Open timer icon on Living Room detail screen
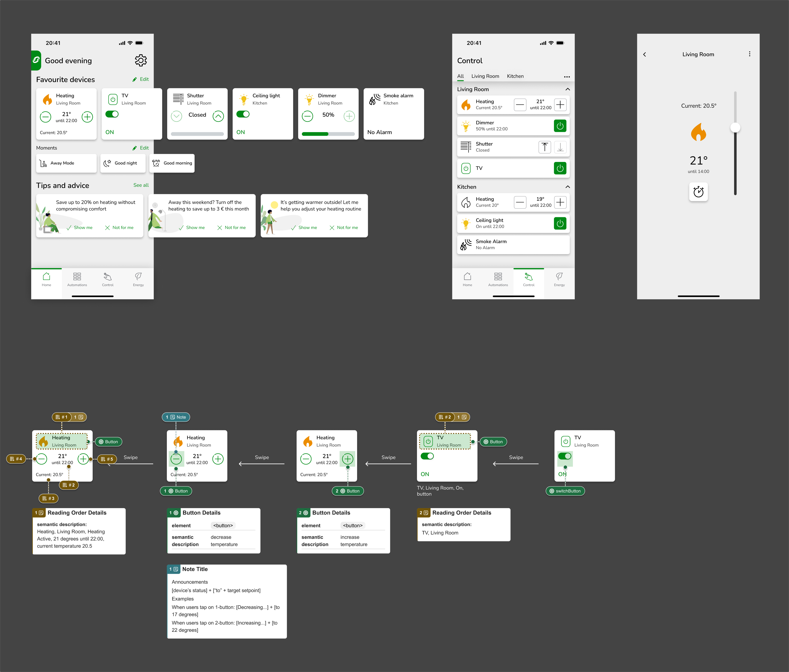Screen dimensions: 789x672 (698, 192)
